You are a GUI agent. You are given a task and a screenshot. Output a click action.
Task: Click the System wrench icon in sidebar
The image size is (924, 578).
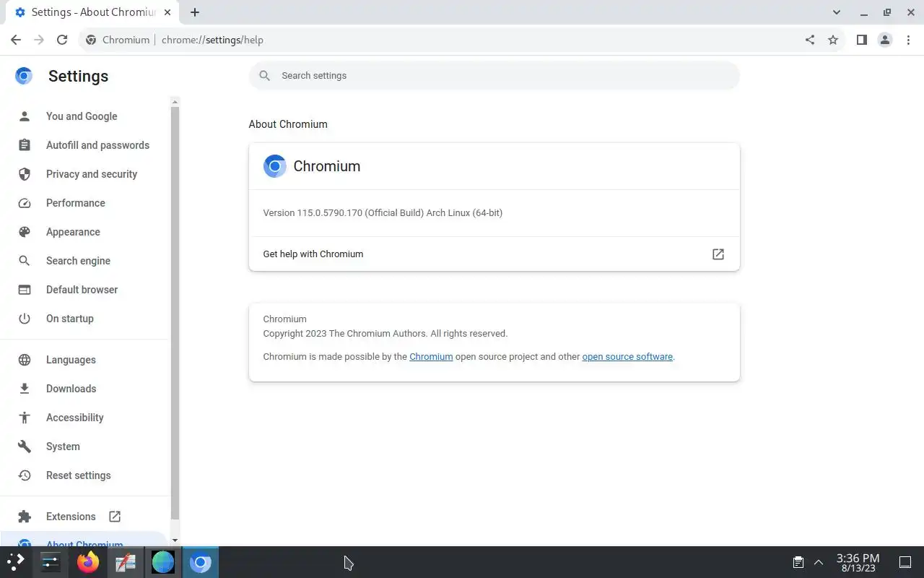pyautogui.click(x=25, y=447)
